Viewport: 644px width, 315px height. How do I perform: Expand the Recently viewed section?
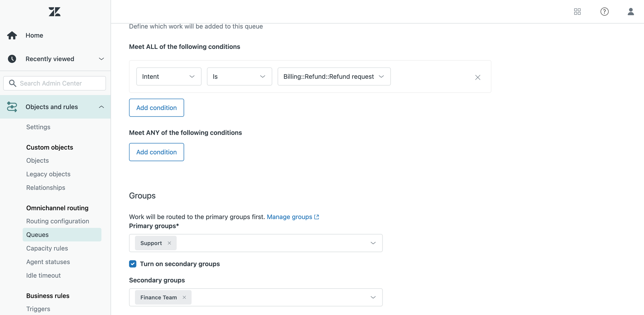(x=101, y=59)
